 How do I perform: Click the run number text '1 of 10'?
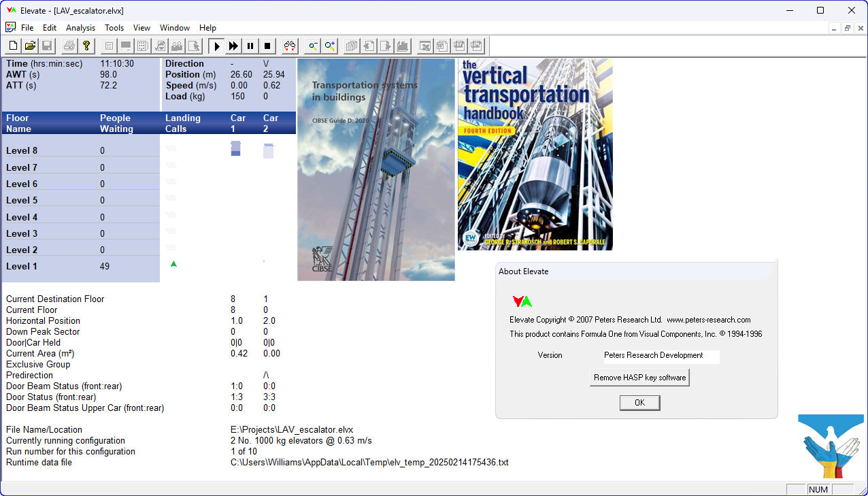(x=244, y=451)
